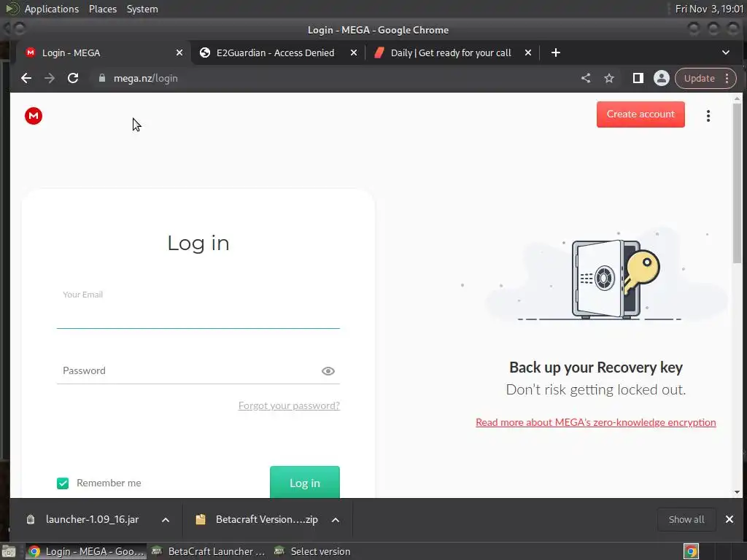Screen dimensions: 747x560
Task: Click the Create account button
Action: tap(640, 114)
